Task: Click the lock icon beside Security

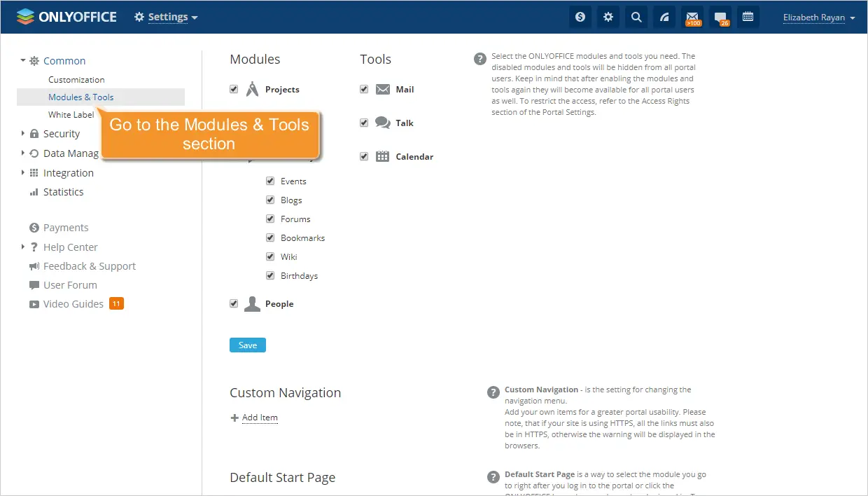Action: (34, 134)
